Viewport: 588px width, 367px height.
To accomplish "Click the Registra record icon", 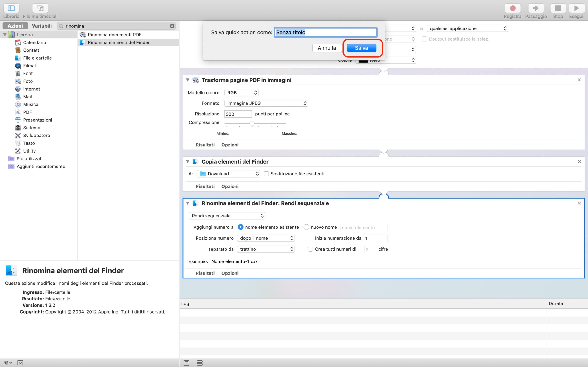I will point(512,8).
